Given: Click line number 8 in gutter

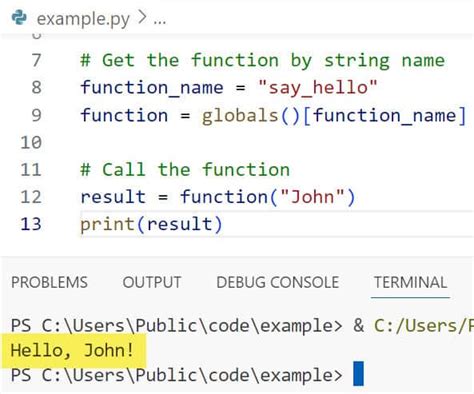Looking at the screenshot, I should (36, 88).
